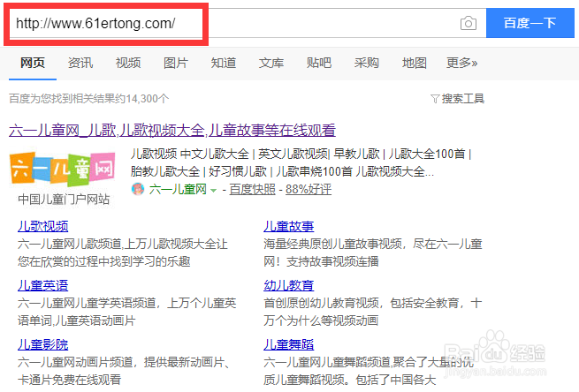Click the snippet line starting 胎教儿歌大全
579x392 pixels.
(x=282, y=171)
